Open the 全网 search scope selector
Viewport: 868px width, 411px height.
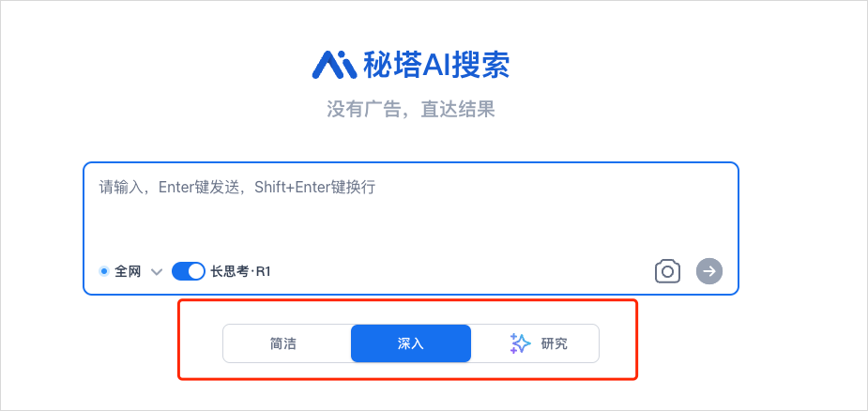tap(130, 271)
